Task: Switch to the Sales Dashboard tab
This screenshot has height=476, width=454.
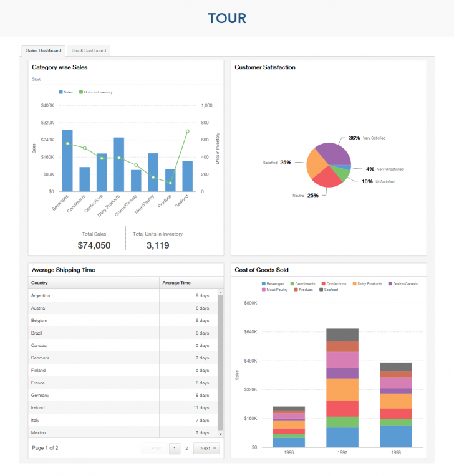Action: pyautogui.click(x=44, y=50)
